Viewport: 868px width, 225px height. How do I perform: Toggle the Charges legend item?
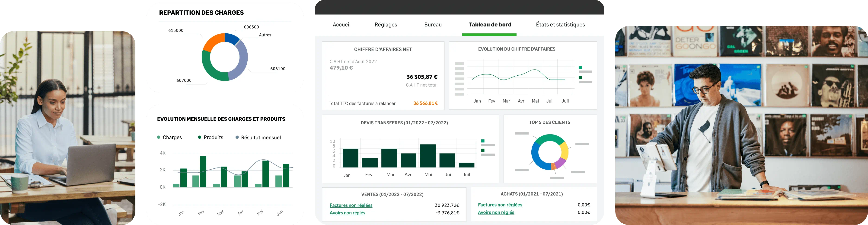coord(169,137)
